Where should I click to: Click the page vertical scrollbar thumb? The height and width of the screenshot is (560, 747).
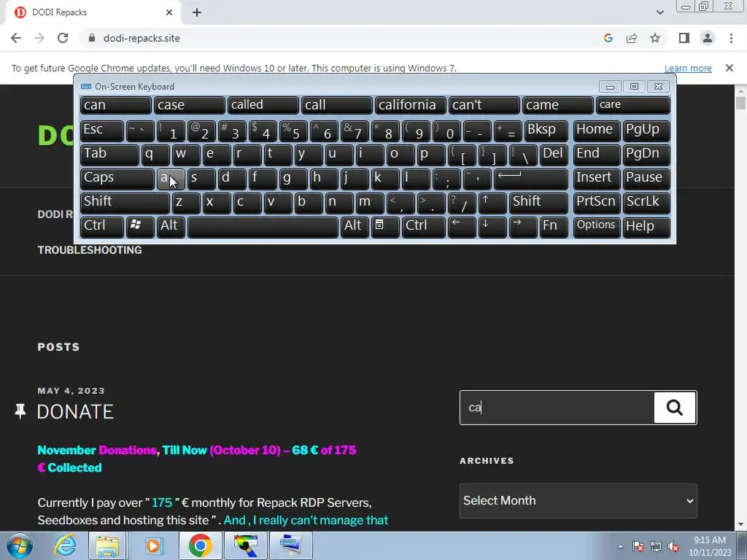pos(740,104)
